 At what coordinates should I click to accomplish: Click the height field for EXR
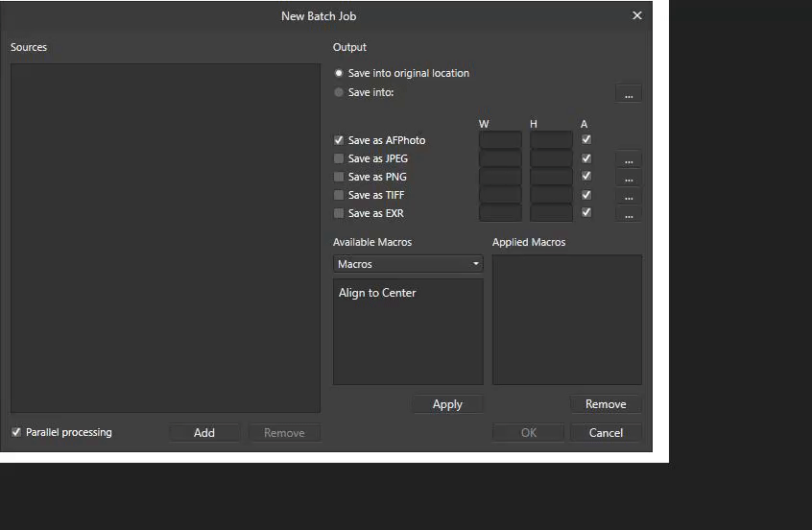pos(551,213)
